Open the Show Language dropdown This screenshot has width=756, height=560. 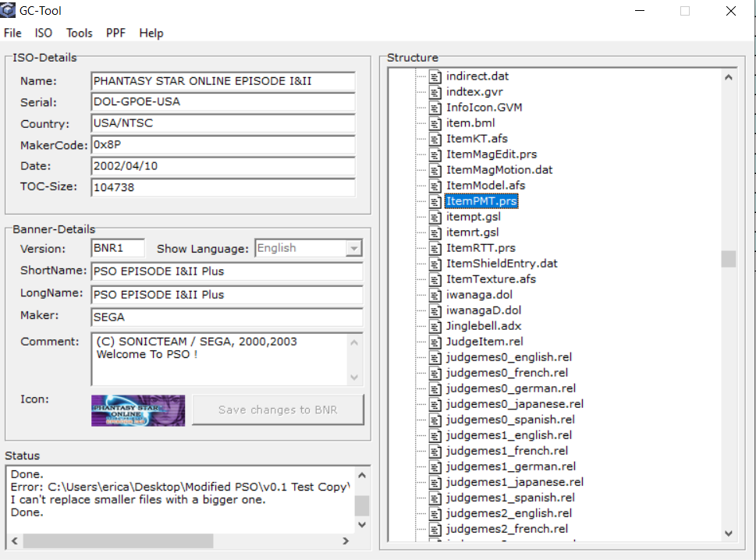pyautogui.click(x=353, y=248)
